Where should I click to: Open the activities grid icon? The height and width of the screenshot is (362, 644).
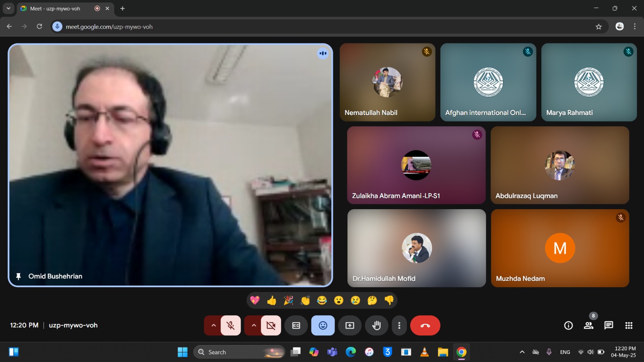point(629,325)
